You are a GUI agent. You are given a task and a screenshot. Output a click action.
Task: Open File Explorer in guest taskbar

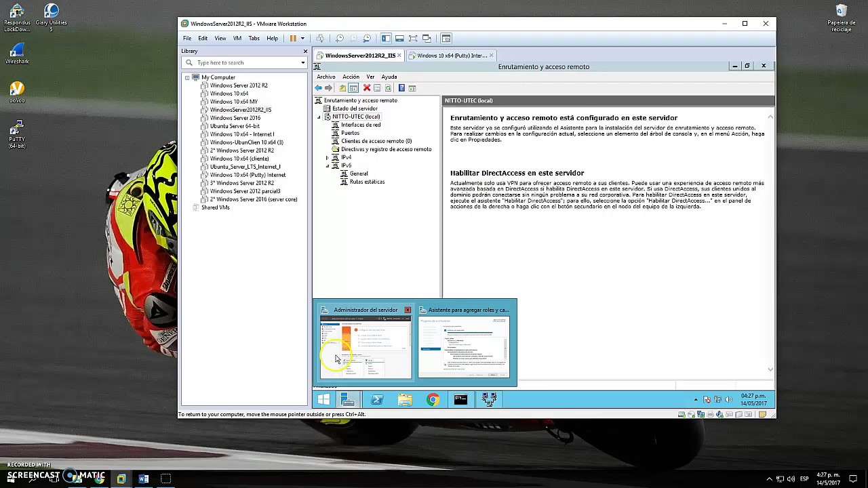[x=405, y=400]
